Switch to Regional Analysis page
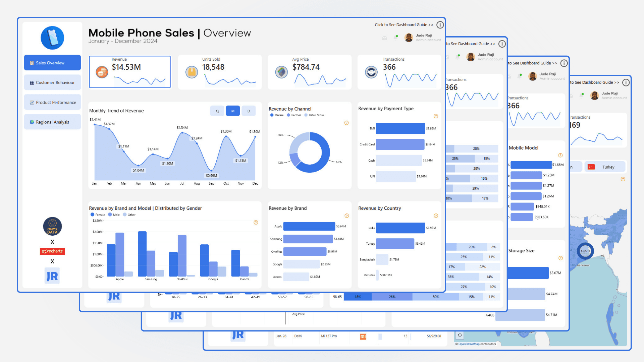Image resolution: width=644 pixels, height=362 pixels. [x=52, y=122]
